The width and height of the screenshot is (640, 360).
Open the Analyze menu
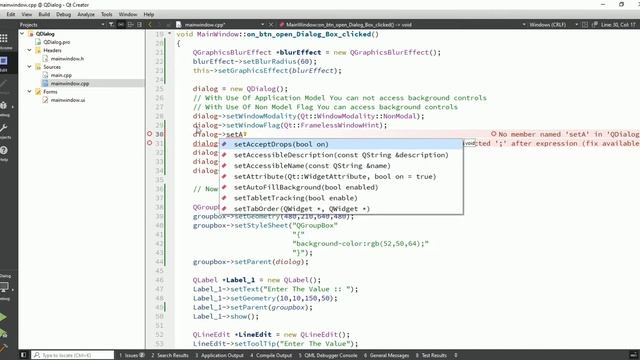tap(86, 14)
